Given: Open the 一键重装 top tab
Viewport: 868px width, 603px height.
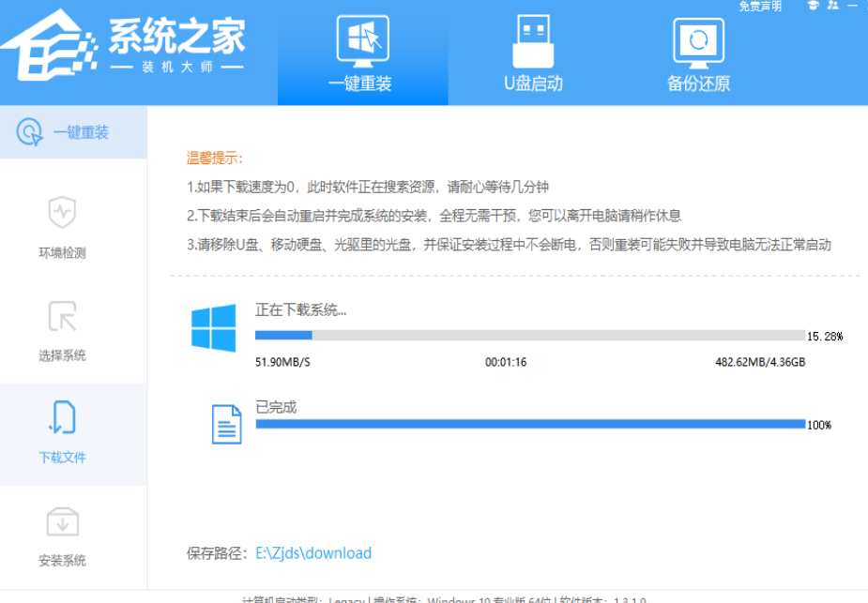Looking at the screenshot, I should tap(361, 54).
